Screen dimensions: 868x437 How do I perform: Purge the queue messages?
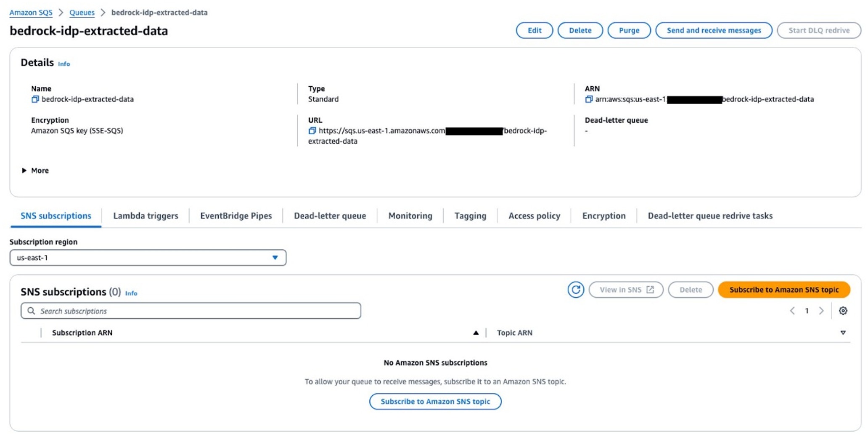629,30
